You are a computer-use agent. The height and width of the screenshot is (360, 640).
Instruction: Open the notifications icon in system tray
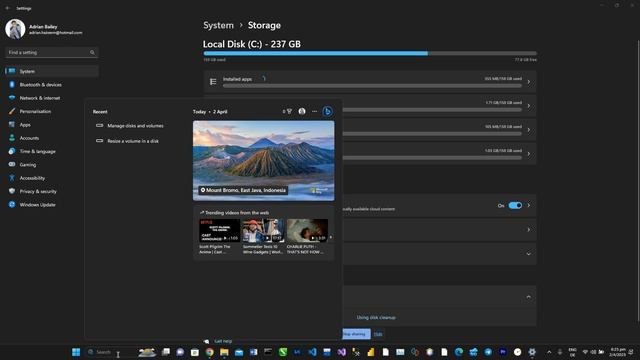coord(632,352)
